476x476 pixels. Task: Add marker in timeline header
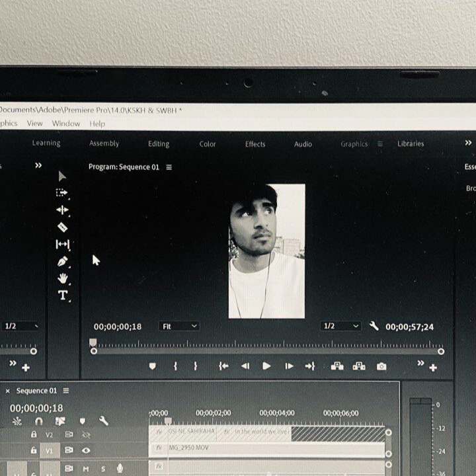pyautogui.click(x=82, y=421)
